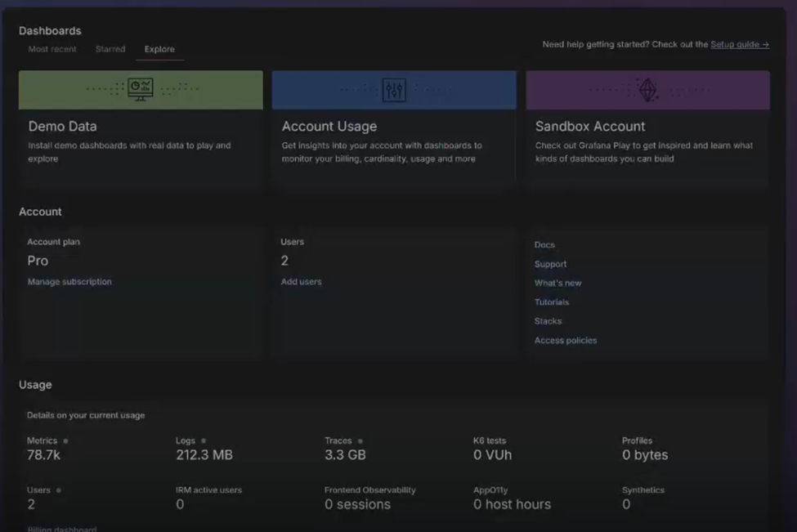This screenshot has width=797, height=532.
Task: Open the What's new link
Action: click(557, 283)
